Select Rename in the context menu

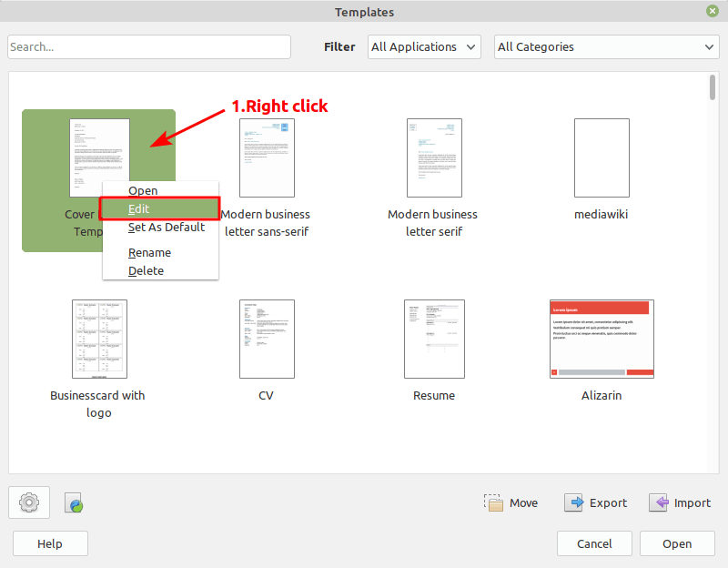[x=149, y=253]
